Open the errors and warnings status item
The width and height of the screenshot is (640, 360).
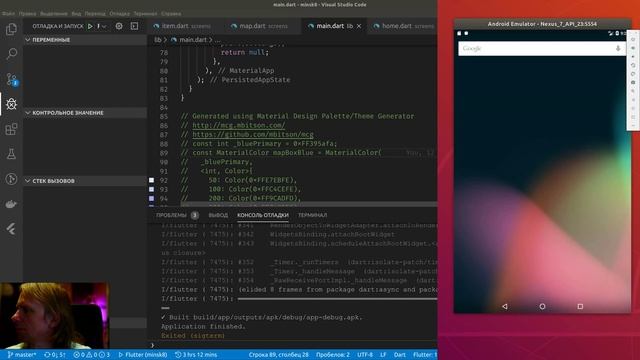(x=91, y=355)
